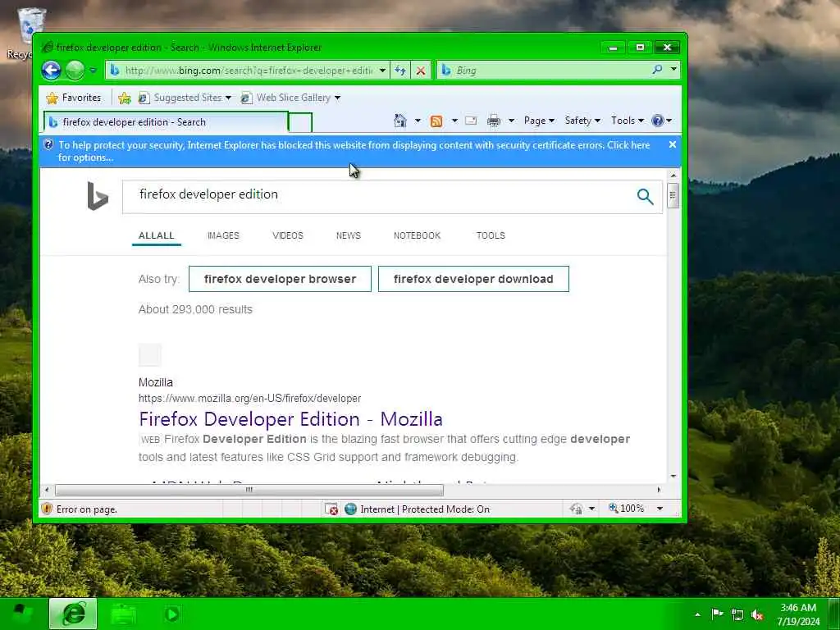Go back using the IE back arrow
The width and height of the screenshot is (840, 630).
[51, 71]
